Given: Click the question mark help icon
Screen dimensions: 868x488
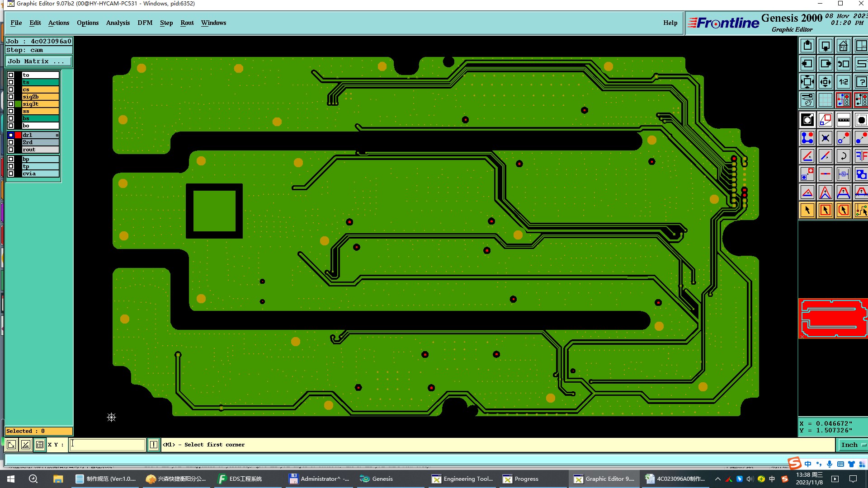Looking at the screenshot, I should (x=861, y=82).
